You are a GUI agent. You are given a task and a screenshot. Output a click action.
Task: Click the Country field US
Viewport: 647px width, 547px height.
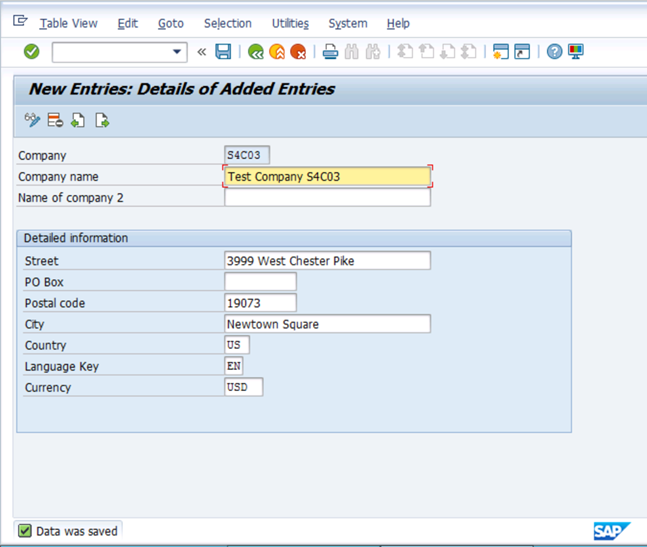237,345
